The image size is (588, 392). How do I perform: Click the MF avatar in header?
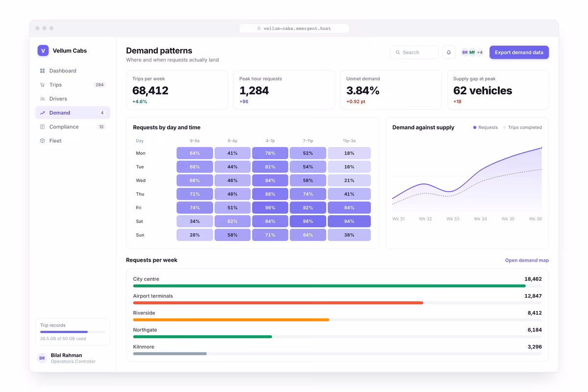pos(472,52)
